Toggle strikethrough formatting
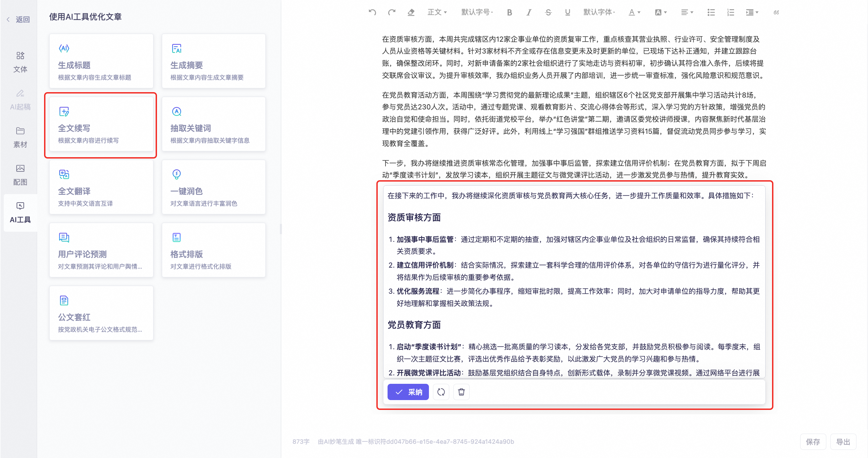 coord(548,13)
